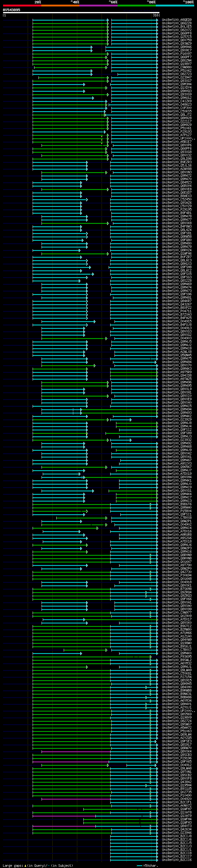Open hit UniRef100_Q6Q2Z8
The height and width of the screenshot is (868, 197).
pyautogui.click(x=177, y=23)
